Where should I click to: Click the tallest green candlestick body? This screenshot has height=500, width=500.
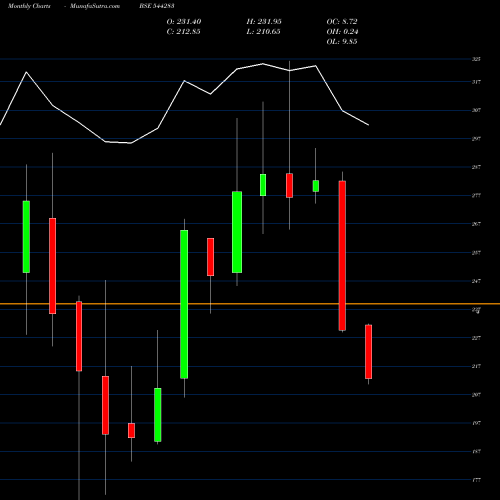click(x=184, y=304)
